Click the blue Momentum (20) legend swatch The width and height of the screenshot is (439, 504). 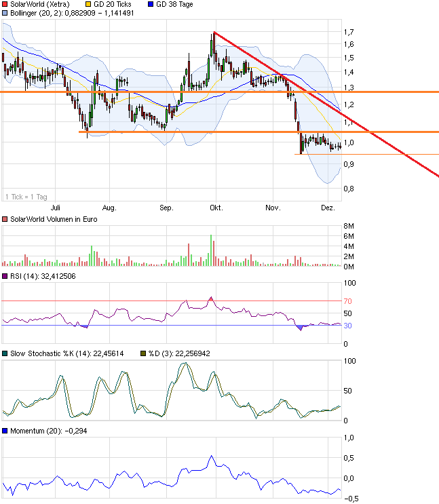[x=5, y=431]
